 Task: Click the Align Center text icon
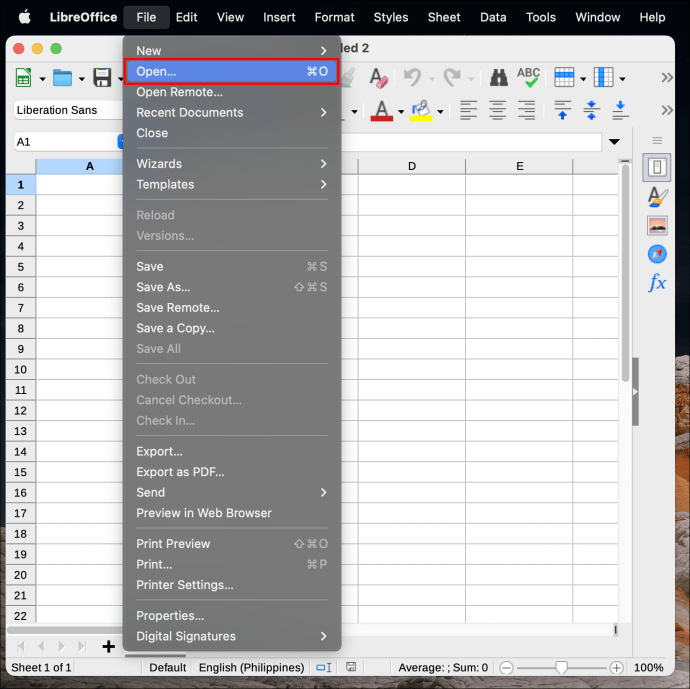(x=497, y=110)
